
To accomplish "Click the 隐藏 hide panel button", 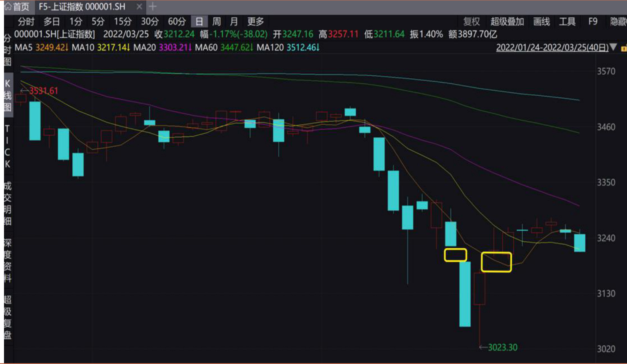I will click(618, 22).
